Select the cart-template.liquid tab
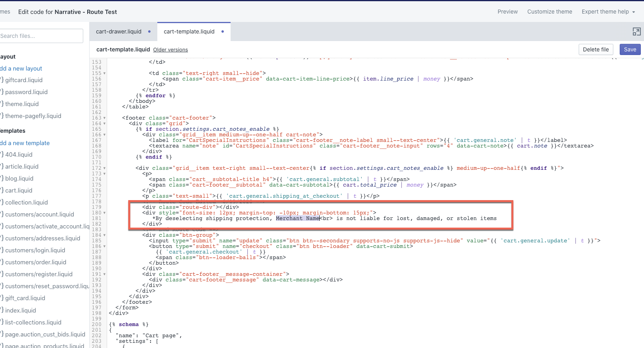This screenshot has height=348, width=644. [x=189, y=31]
